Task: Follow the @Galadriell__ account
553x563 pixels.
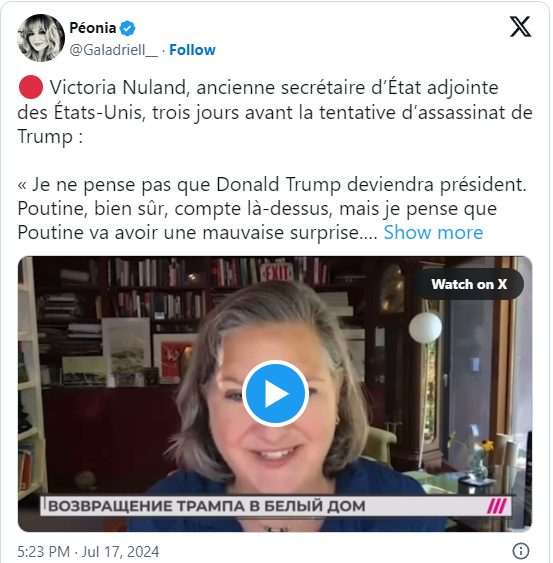Action: (x=192, y=50)
